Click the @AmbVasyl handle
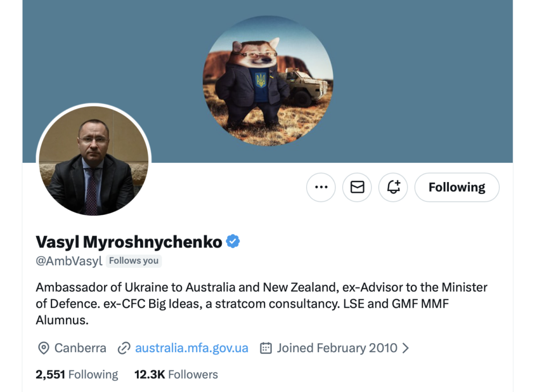 (69, 261)
